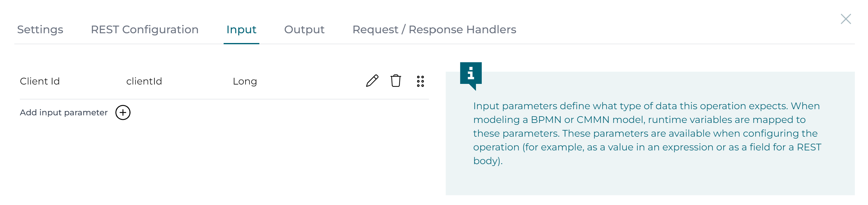This screenshot has width=868, height=205.
Task: Click the Long type value
Action: (x=245, y=81)
